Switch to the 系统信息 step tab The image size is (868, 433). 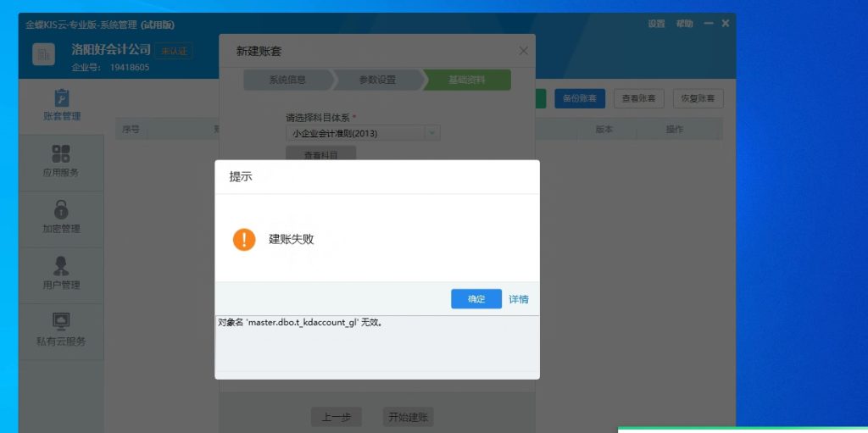click(287, 80)
